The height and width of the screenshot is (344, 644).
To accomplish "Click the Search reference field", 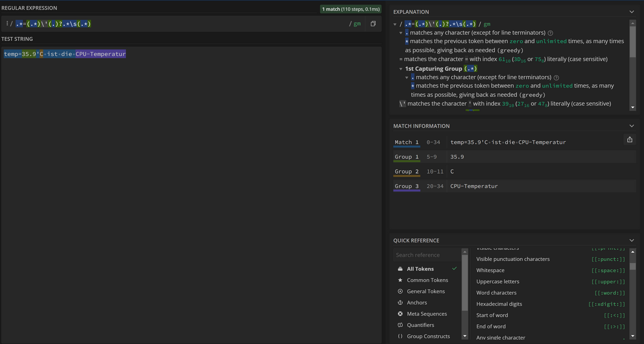I will pyautogui.click(x=427, y=255).
